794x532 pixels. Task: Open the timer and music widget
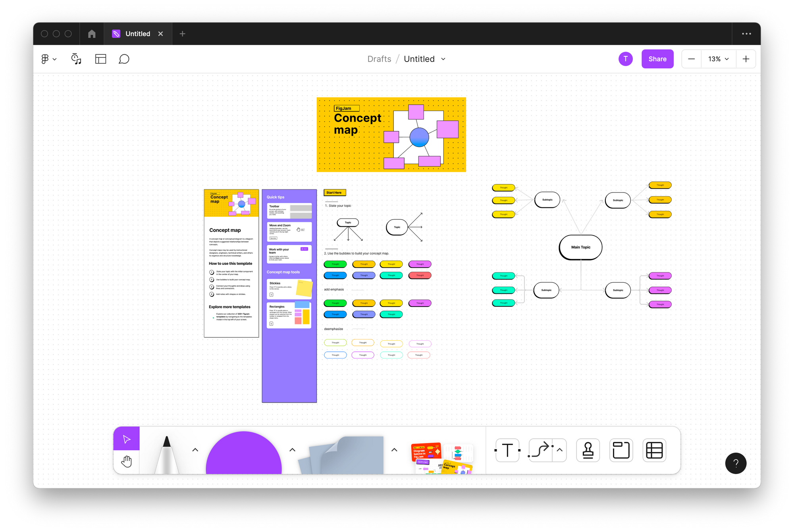coord(76,59)
